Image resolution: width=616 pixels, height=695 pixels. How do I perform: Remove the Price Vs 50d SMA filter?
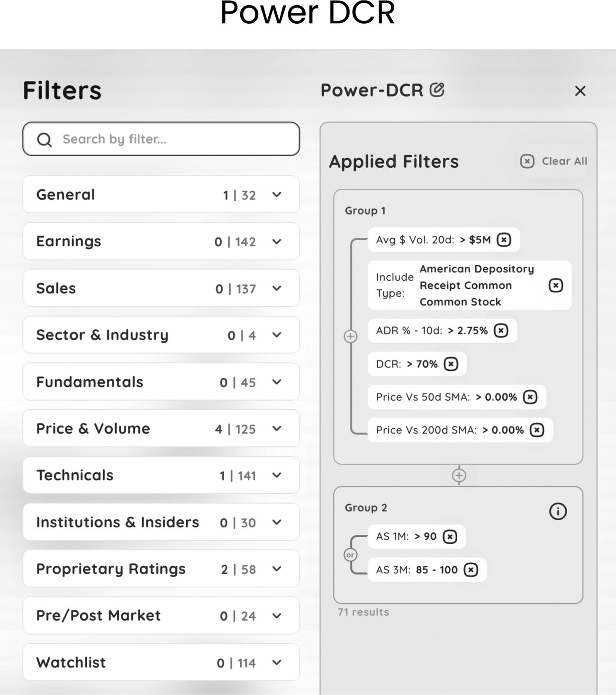point(530,397)
